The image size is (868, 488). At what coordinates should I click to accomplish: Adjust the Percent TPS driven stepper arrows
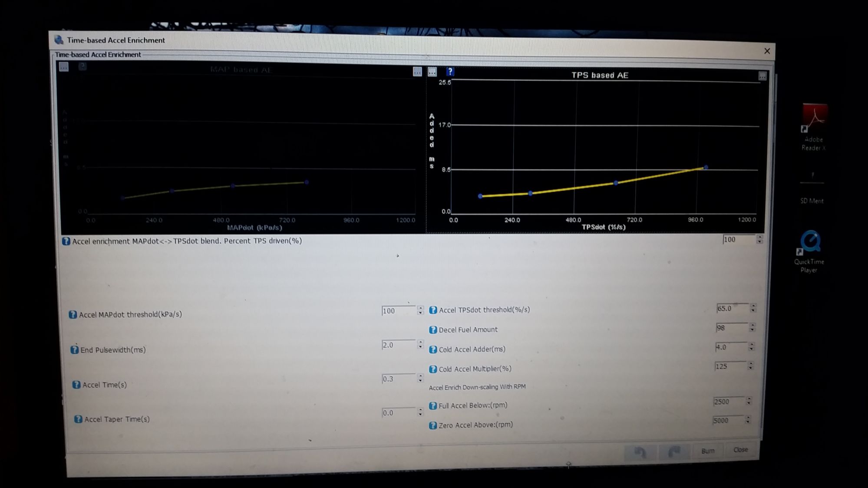759,239
